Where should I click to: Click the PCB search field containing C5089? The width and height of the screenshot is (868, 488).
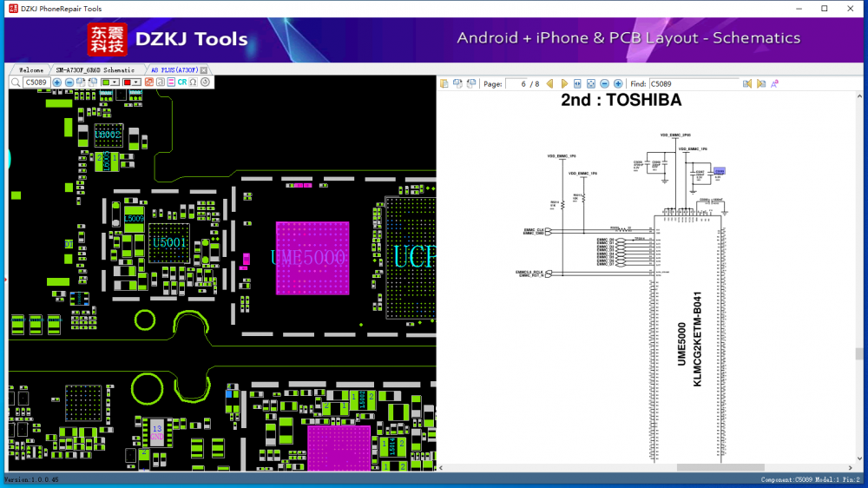tap(36, 82)
